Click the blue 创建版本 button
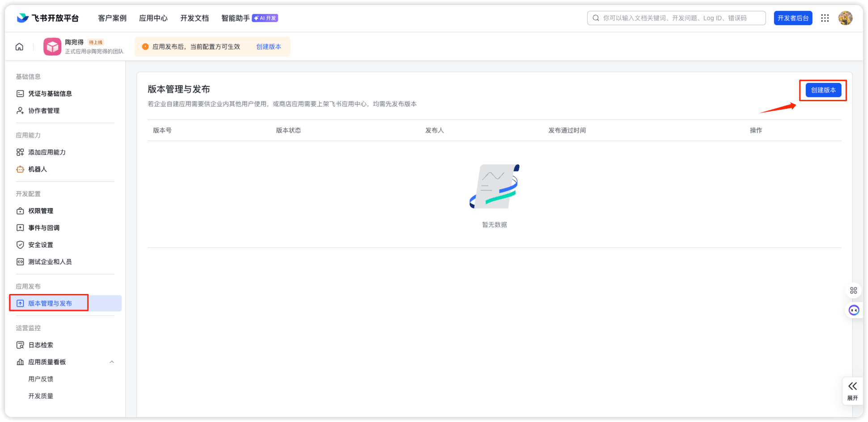 tap(823, 90)
